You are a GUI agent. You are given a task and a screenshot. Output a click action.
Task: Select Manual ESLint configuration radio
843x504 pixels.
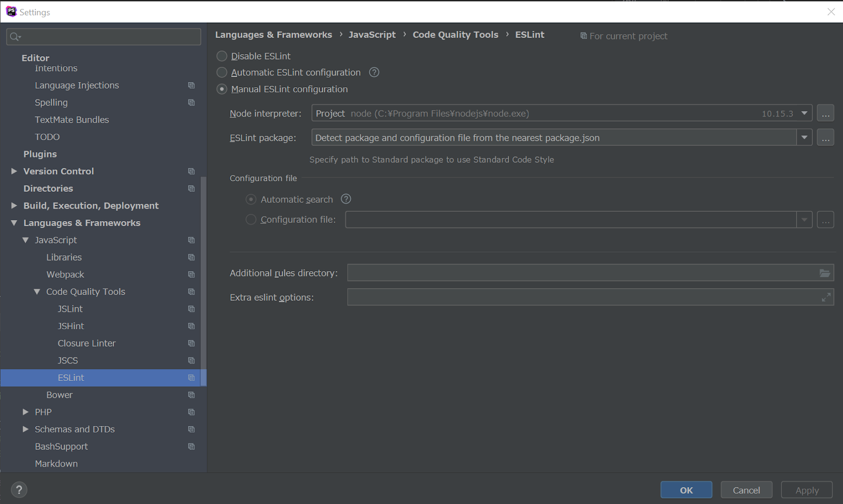click(222, 90)
